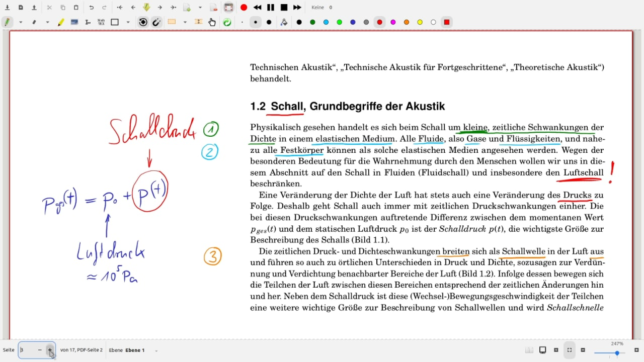The image size is (644, 362).
Task: Click the Undo arrow
Action: point(91,8)
